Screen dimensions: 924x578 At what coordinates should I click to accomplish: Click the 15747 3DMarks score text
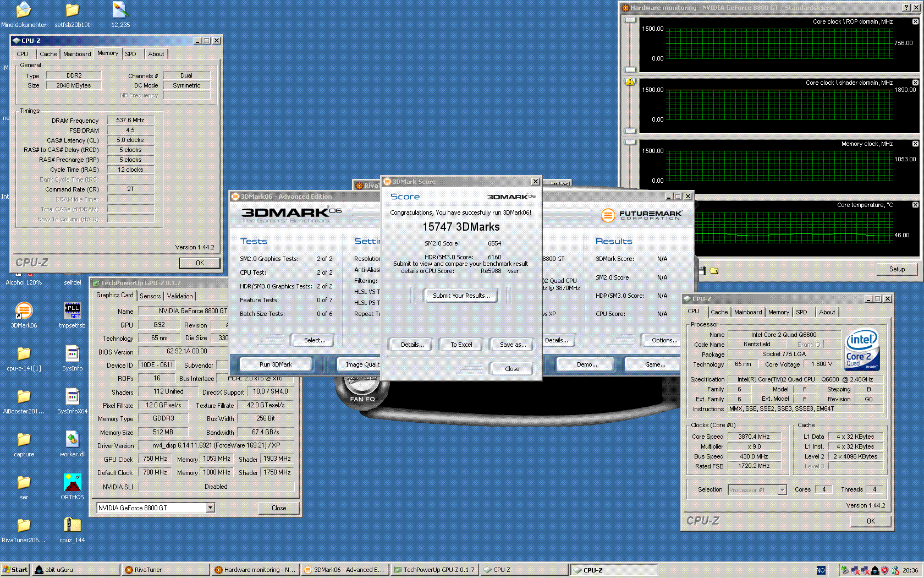(x=461, y=227)
